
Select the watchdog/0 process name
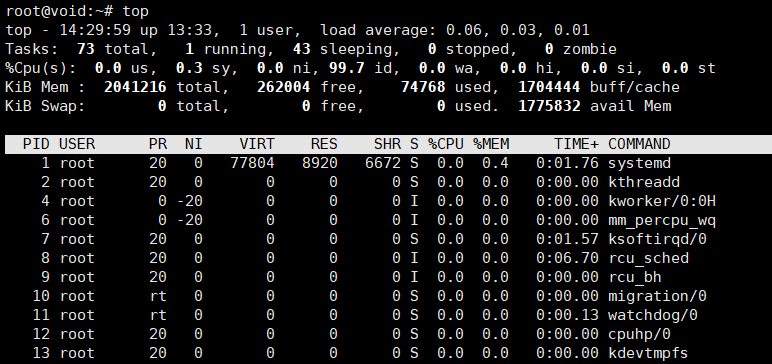653,315
